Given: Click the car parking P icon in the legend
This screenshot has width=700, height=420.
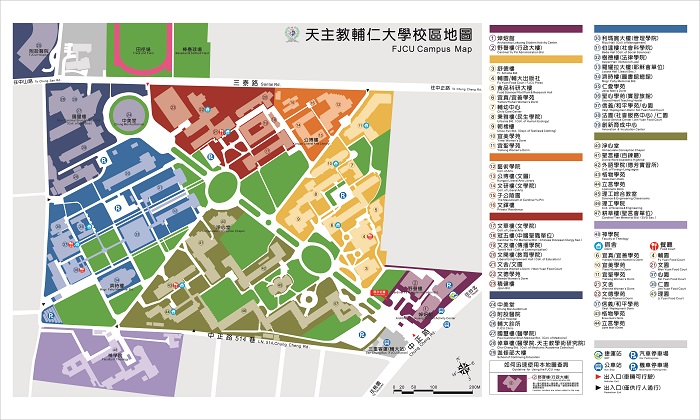Looking at the screenshot, I should pyautogui.click(x=633, y=355).
